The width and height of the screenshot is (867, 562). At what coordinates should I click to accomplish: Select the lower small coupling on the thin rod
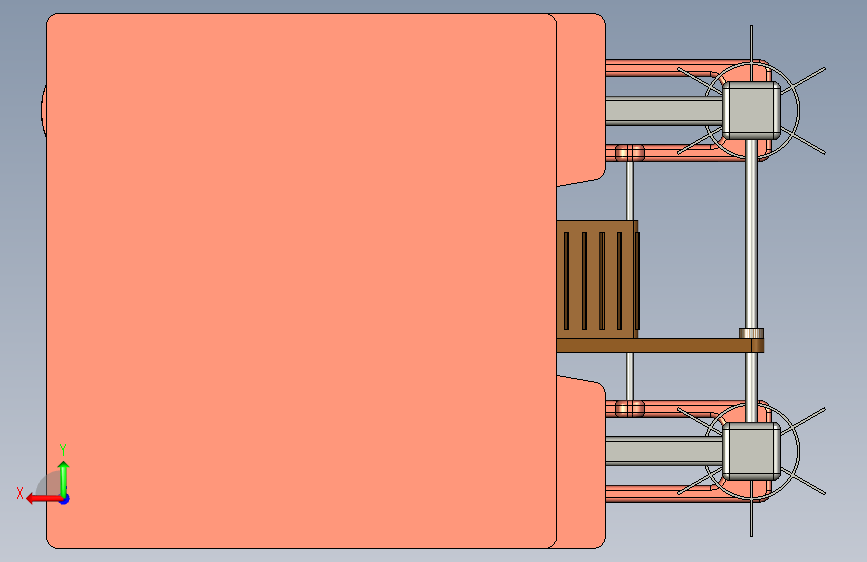pos(630,409)
